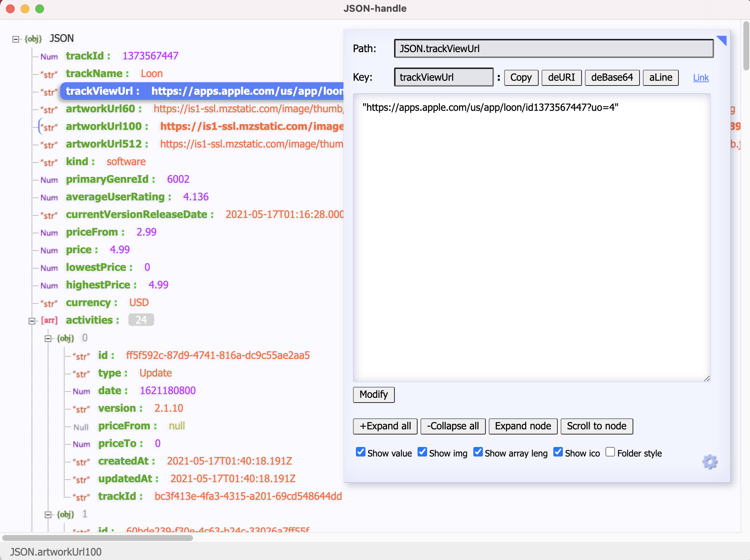Click the Scroll to node button

[597, 426]
